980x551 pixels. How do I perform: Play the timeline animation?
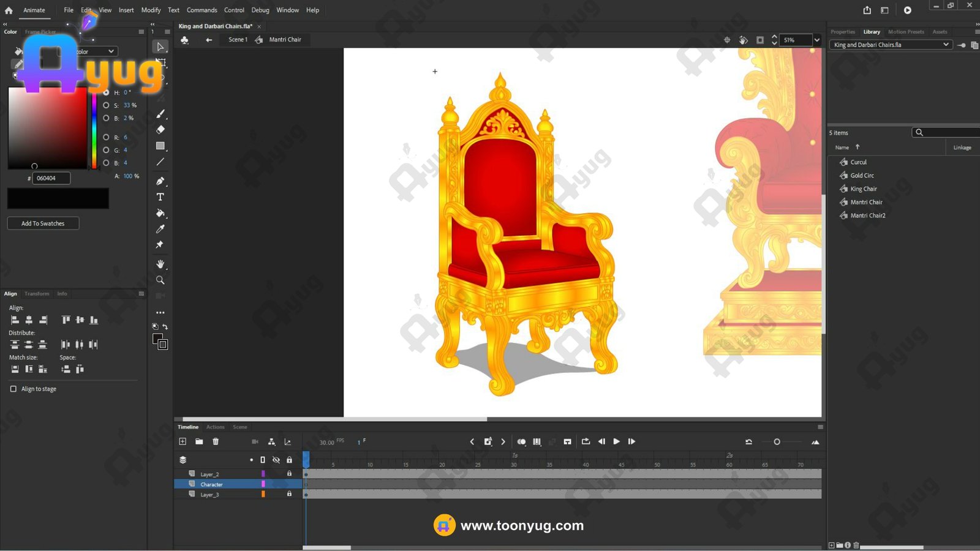(x=616, y=441)
